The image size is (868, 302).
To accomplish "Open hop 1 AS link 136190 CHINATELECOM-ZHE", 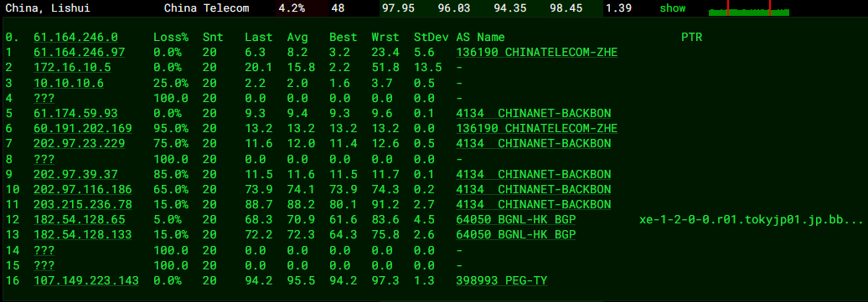I will click(537, 53).
